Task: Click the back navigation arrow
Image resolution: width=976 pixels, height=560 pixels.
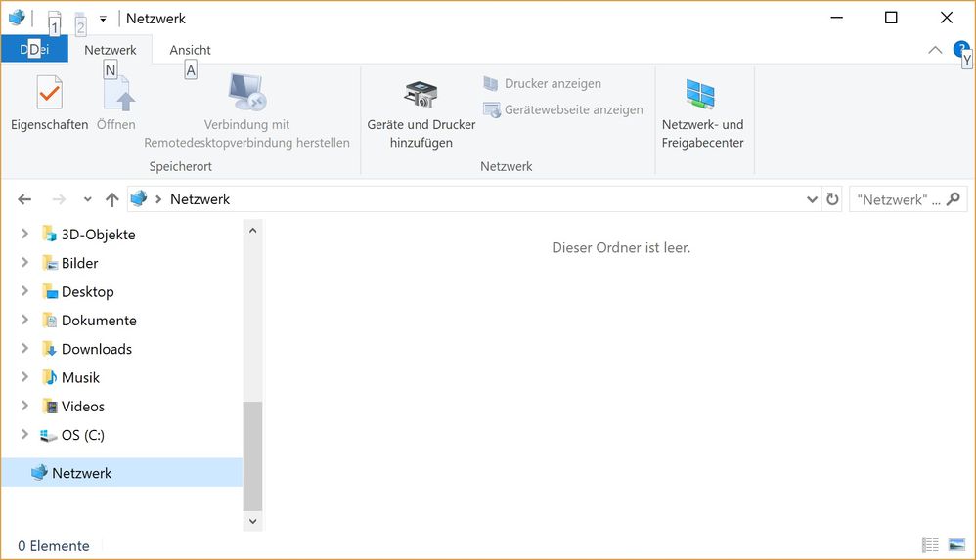Action: coord(24,199)
